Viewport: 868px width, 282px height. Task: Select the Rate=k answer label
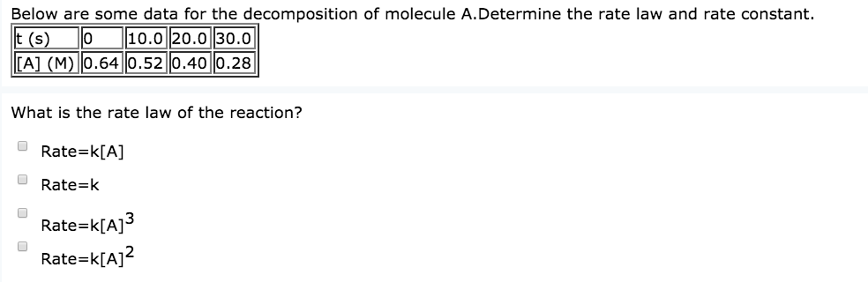click(70, 184)
